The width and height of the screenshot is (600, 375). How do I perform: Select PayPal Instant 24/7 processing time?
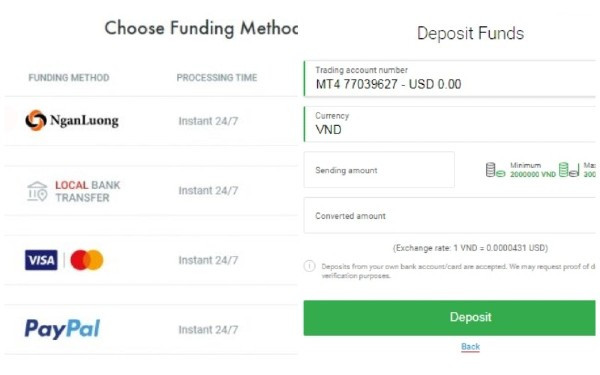click(x=208, y=330)
